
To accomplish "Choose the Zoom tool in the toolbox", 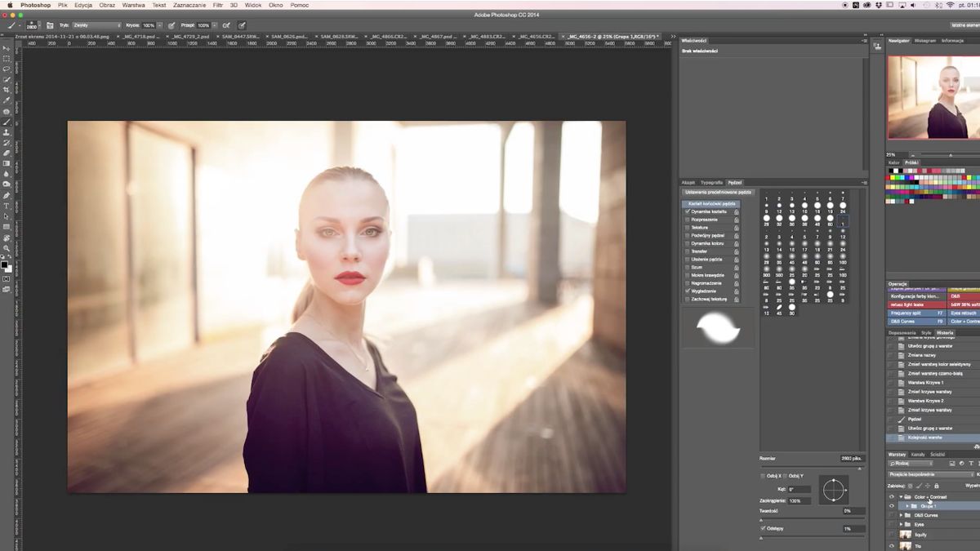I will point(7,248).
